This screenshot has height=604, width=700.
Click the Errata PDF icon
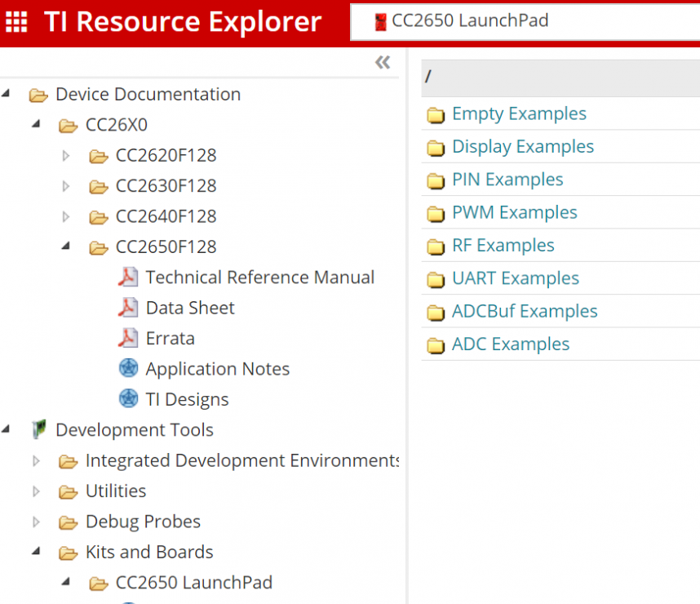[x=128, y=339]
